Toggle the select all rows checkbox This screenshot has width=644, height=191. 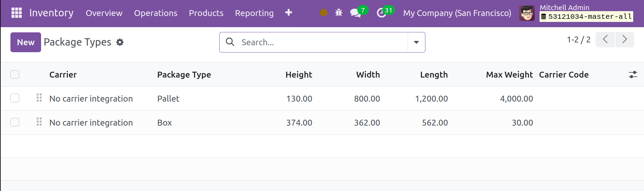15,75
